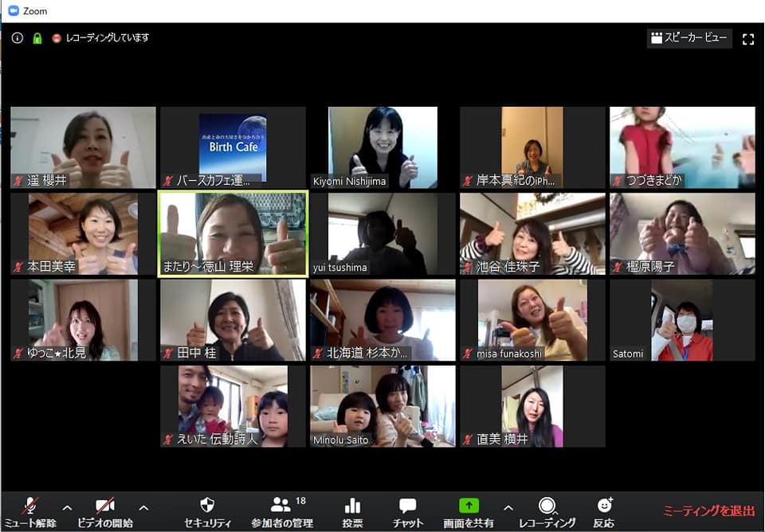This screenshot has width=765, height=532.
Task: Click the レコーディングしています status text
Action: (x=108, y=37)
